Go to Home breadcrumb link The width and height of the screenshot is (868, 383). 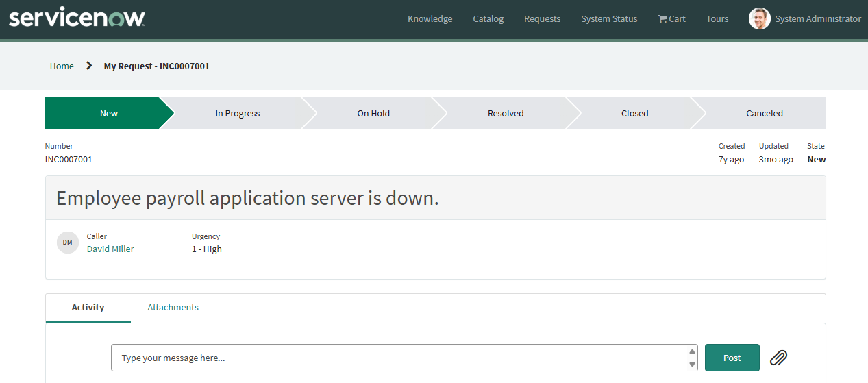(62, 66)
